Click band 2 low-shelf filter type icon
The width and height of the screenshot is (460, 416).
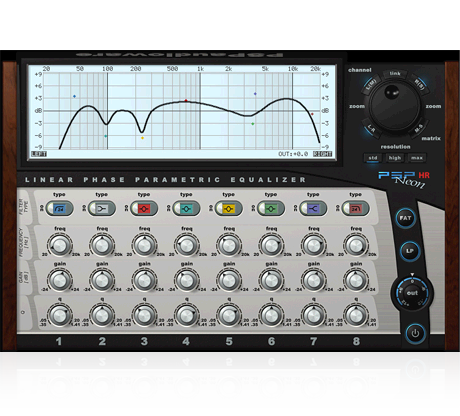[x=102, y=209]
